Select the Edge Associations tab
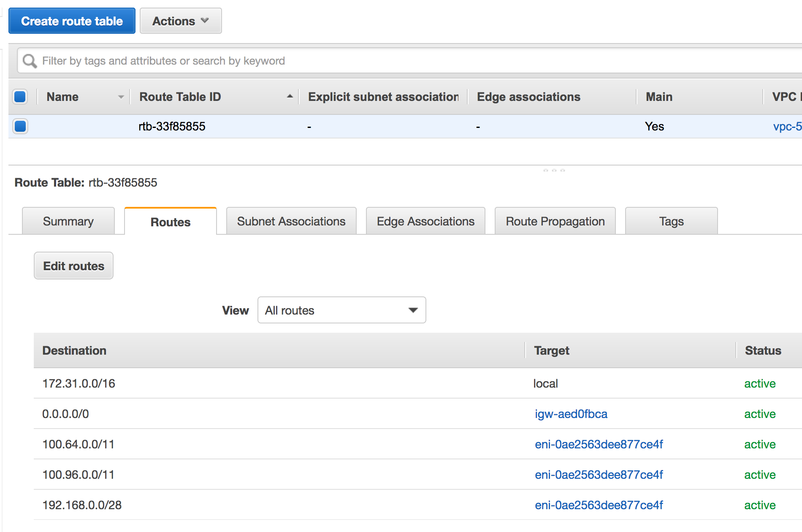 click(425, 221)
